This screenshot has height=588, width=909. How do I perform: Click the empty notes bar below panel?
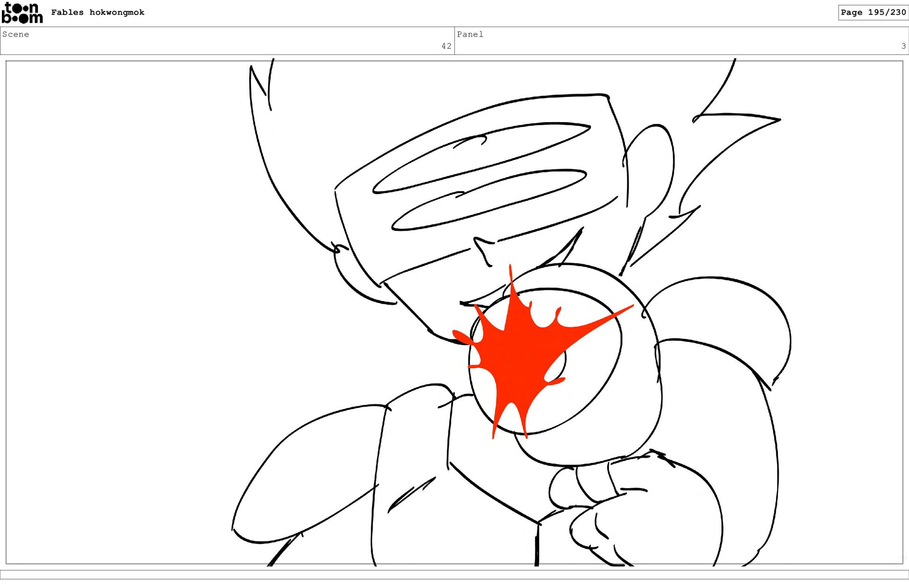click(x=454, y=574)
